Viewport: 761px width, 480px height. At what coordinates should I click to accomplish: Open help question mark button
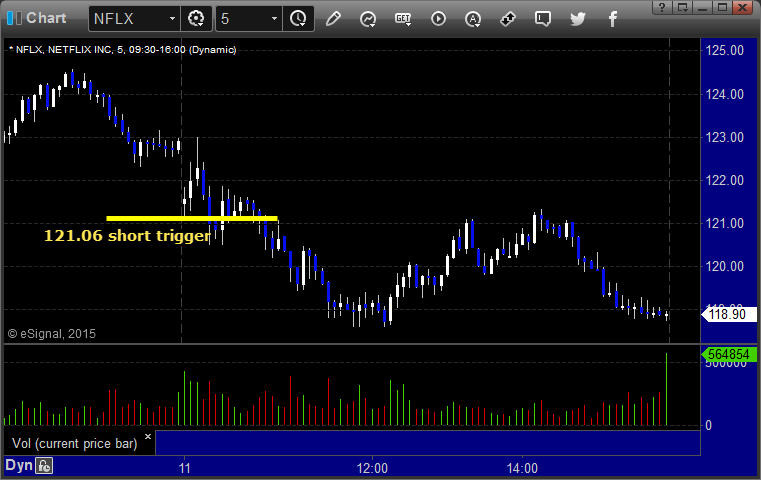click(662, 7)
